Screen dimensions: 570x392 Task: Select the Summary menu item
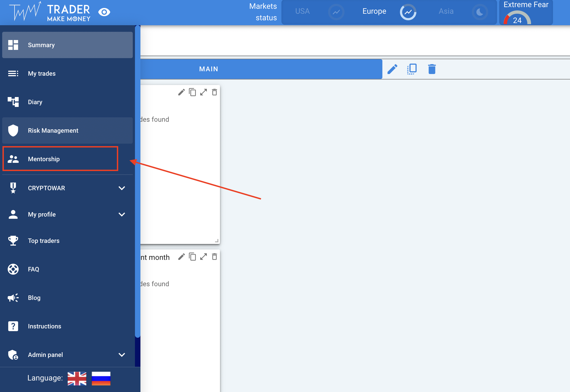coord(67,45)
